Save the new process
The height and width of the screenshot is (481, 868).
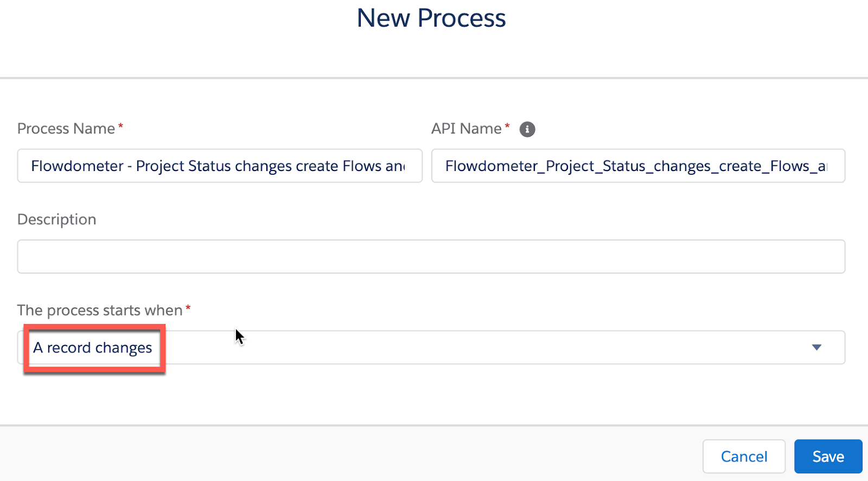[x=828, y=457]
